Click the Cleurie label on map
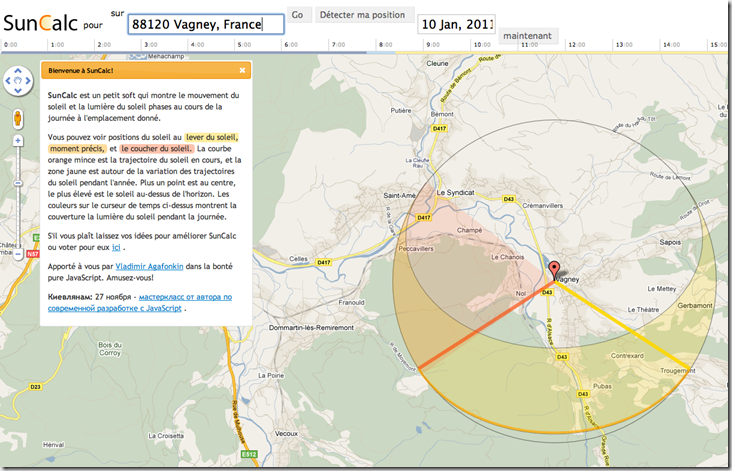The height and width of the screenshot is (471, 732). pos(437,63)
